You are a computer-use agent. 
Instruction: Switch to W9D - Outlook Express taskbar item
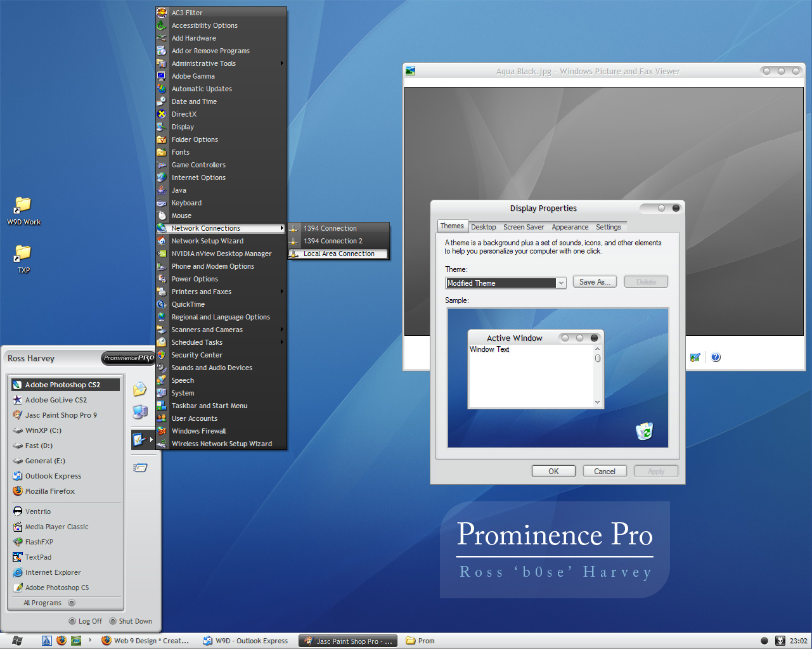tap(246, 641)
